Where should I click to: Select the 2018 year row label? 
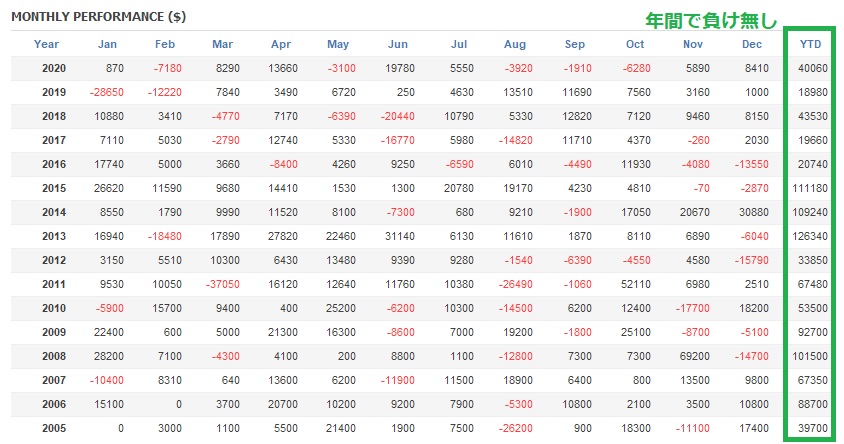[x=54, y=116]
